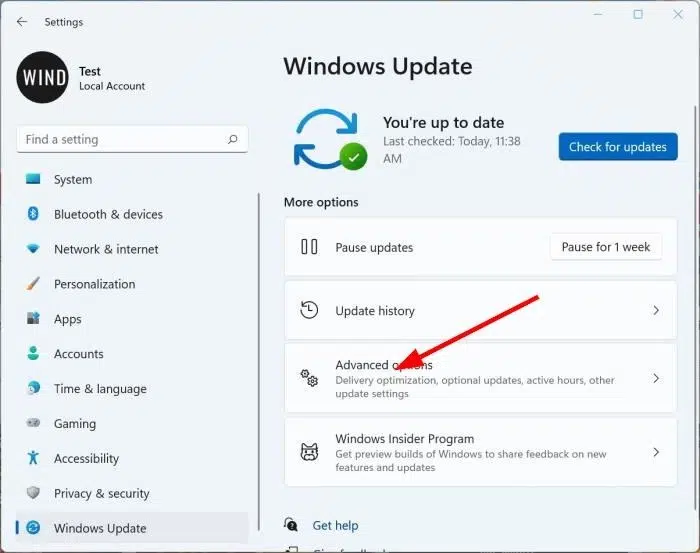Expand Update history chevron
Screen dimensions: 700x553
click(656, 310)
